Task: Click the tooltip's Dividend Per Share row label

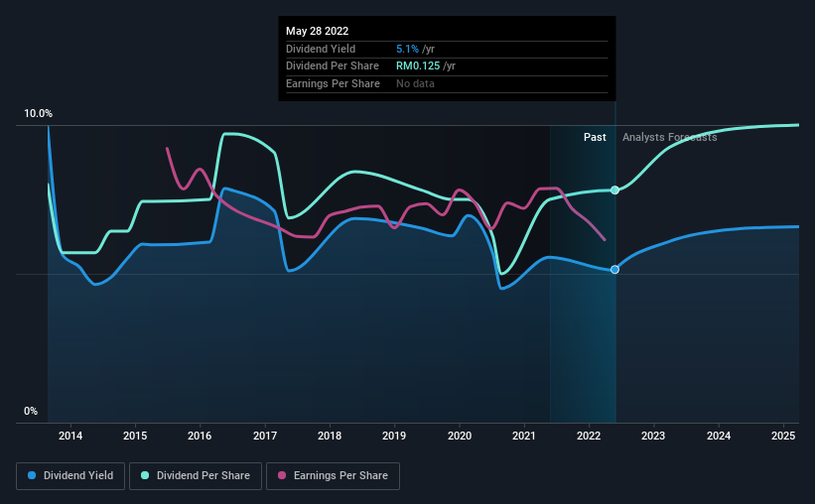Action: 333,66
